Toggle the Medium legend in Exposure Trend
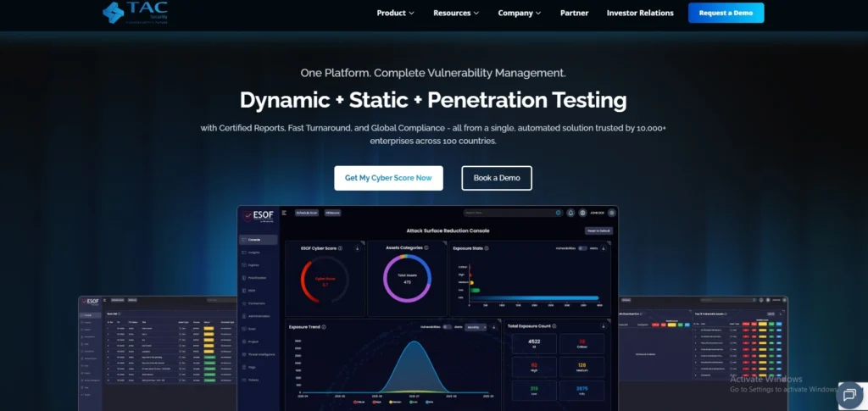 pyautogui.click(x=397, y=403)
